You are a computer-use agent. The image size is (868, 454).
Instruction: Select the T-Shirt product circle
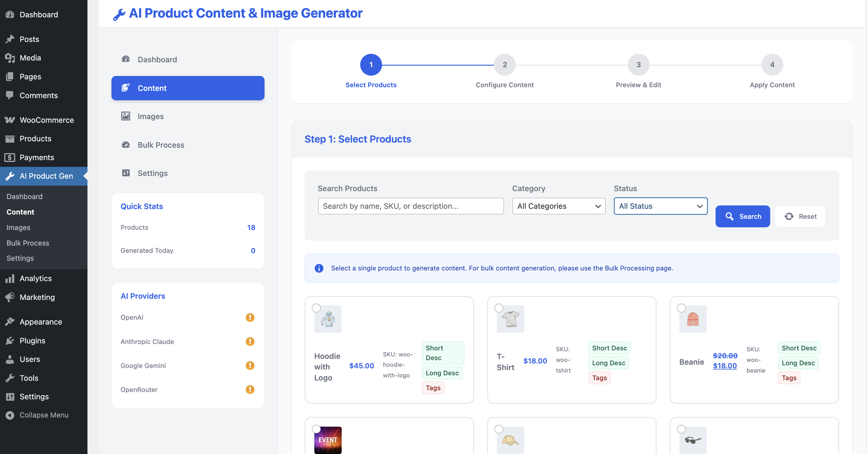click(x=499, y=308)
